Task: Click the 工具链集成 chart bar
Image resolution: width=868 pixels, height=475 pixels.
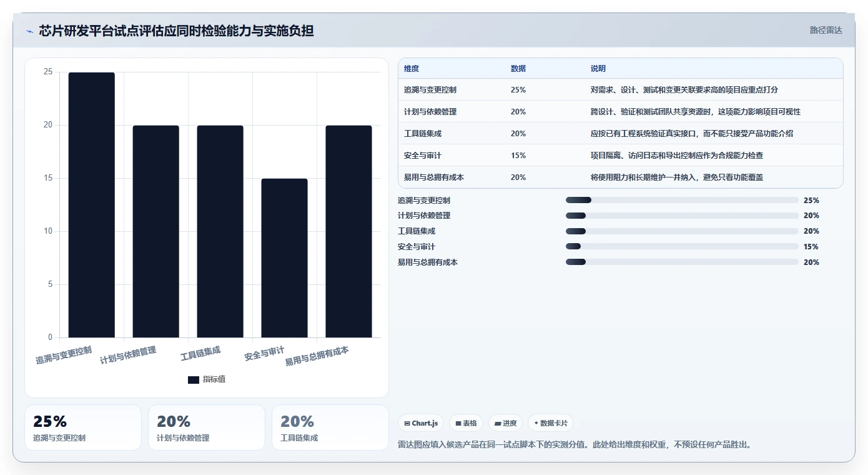Action: point(220,231)
